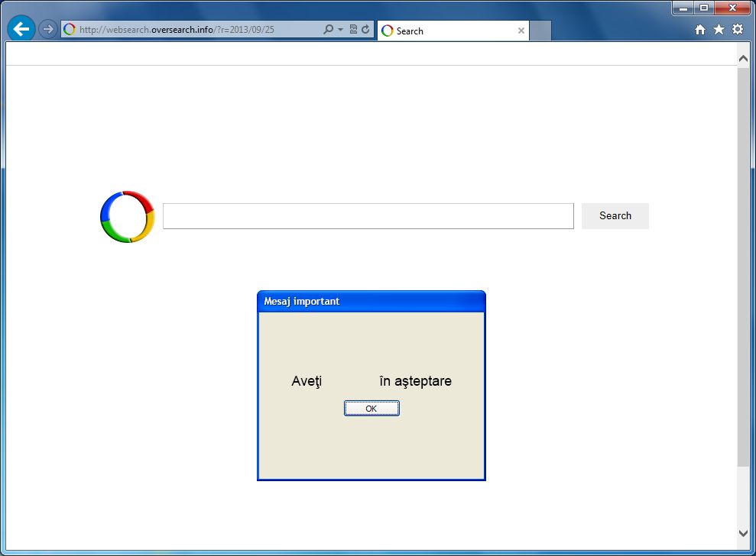Click the site favicon in address bar
The width and height of the screenshot is (756, 556).
click(x=70, y=29)
